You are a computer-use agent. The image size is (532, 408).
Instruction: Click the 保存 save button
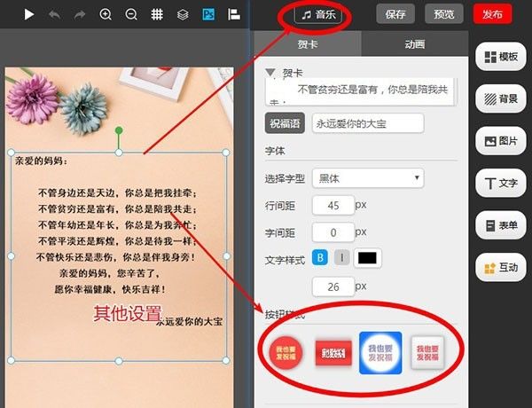coord(395,14)
